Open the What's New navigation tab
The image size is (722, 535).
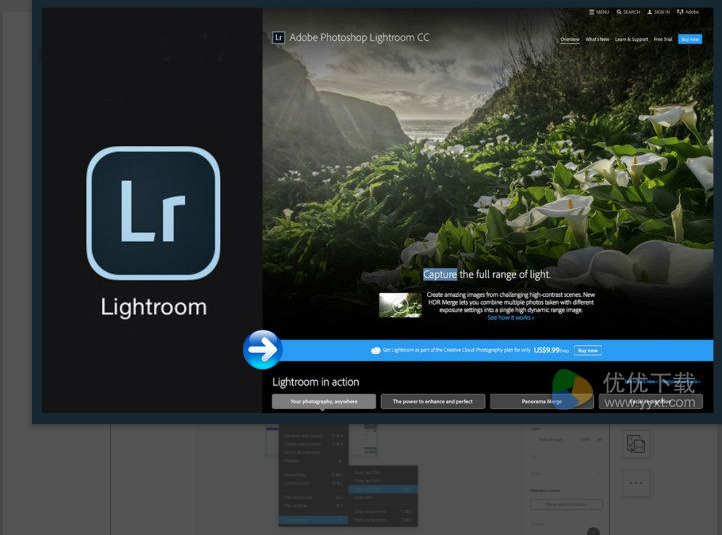tap(597, 40)
